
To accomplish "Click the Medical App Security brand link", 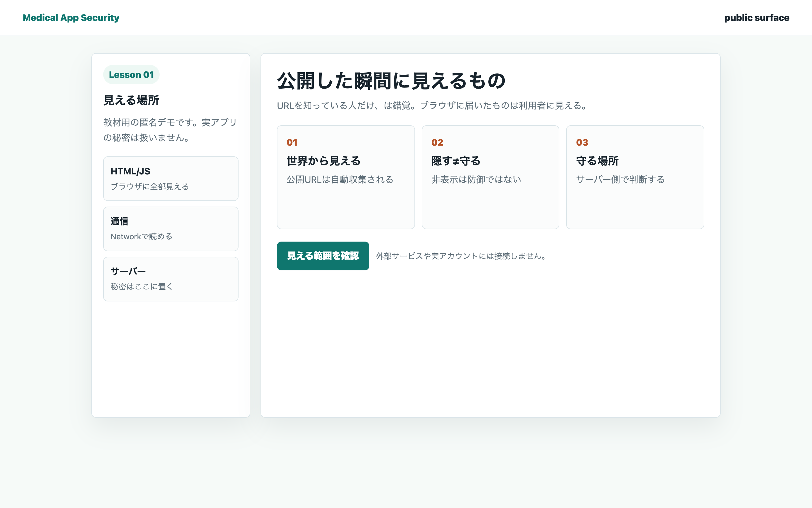I will pyautogui.click(x=71, y=17).
